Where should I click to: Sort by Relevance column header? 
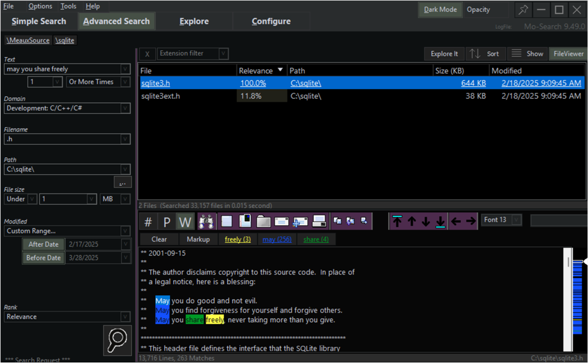[261, 71]
